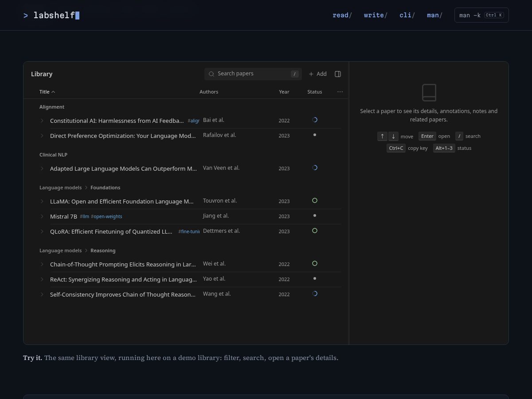Open the man/ navigation link
Image resolution: width=532 pixels, height=399 pixels.
click(434, 15)
